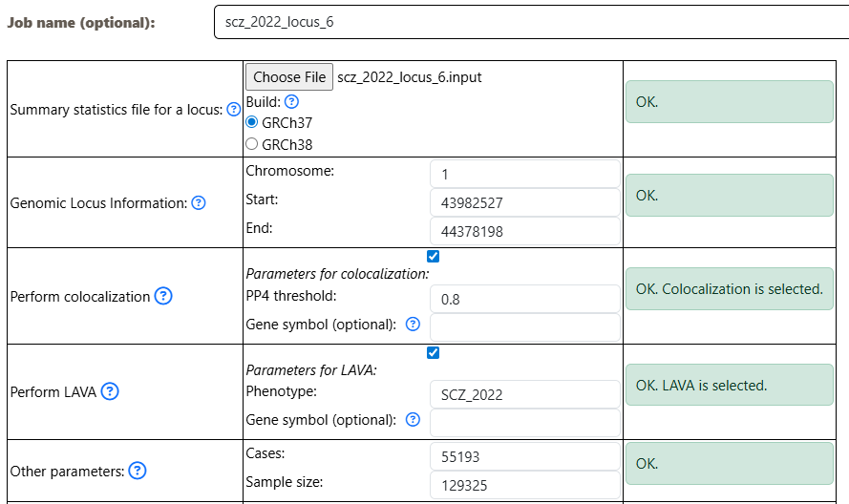Screen dimensions: 849x504
Task: Edit the LAVA Phenotype field
Action: tap(525, 394)
